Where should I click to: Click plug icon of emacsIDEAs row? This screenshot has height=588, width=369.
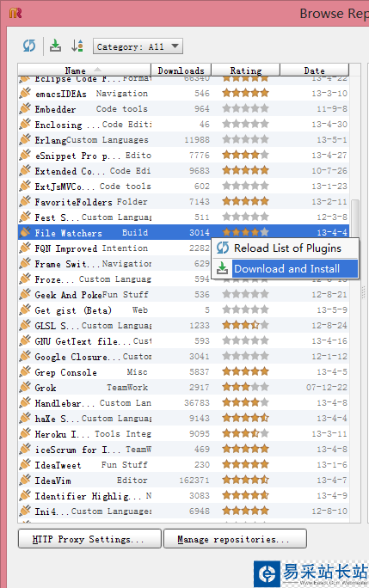click(25, 93)
